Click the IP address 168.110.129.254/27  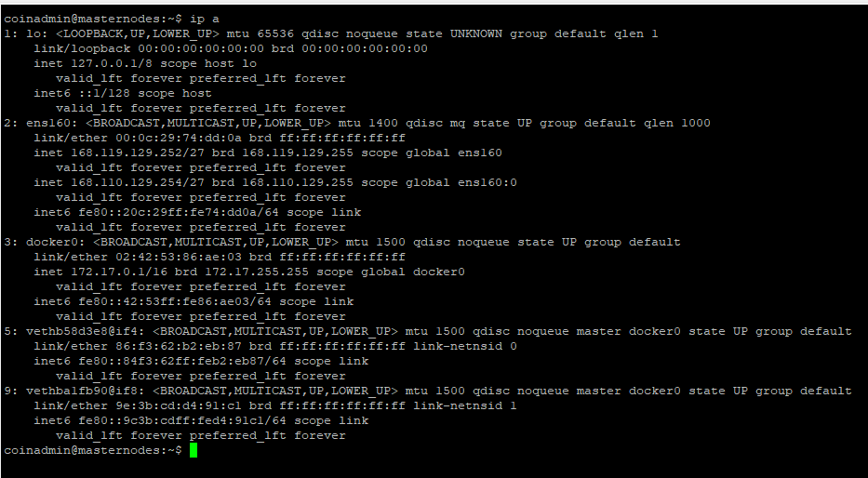[x=138, y=182]
